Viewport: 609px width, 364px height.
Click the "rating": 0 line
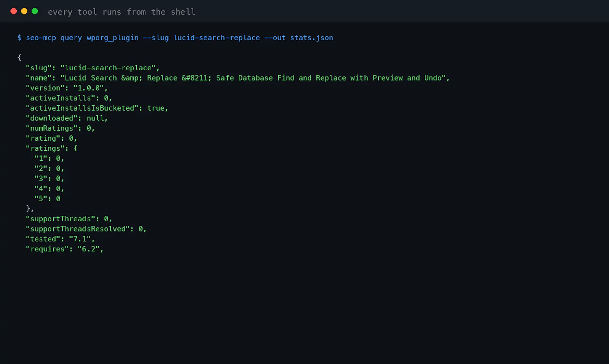pyautogui.click(x=51, y=138)
